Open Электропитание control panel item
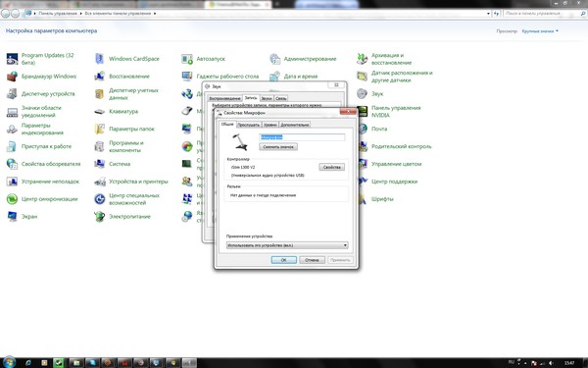588x368 pixels. click(x=122, y=217)
